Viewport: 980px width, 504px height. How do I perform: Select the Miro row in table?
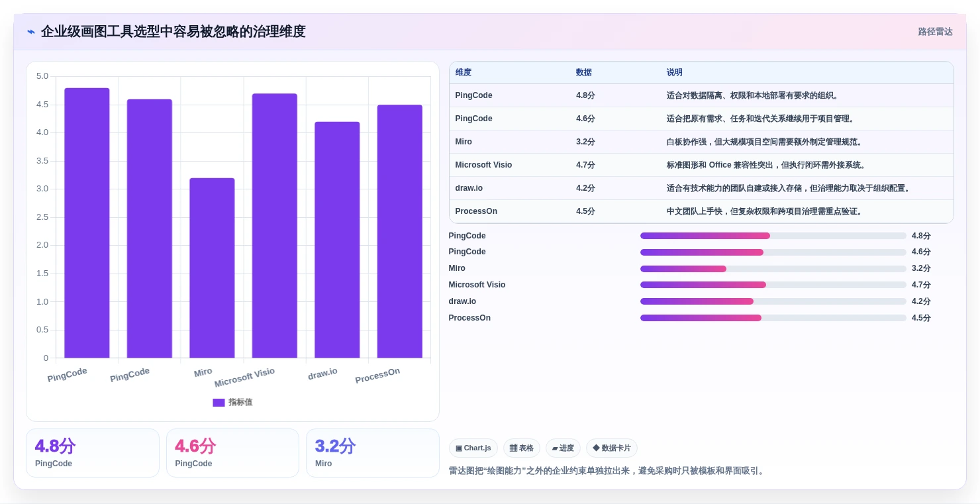[x=701, y=142]
